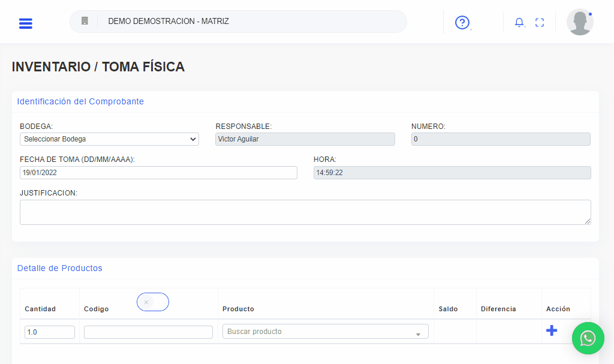Focus the Justificacion text area

305,212
